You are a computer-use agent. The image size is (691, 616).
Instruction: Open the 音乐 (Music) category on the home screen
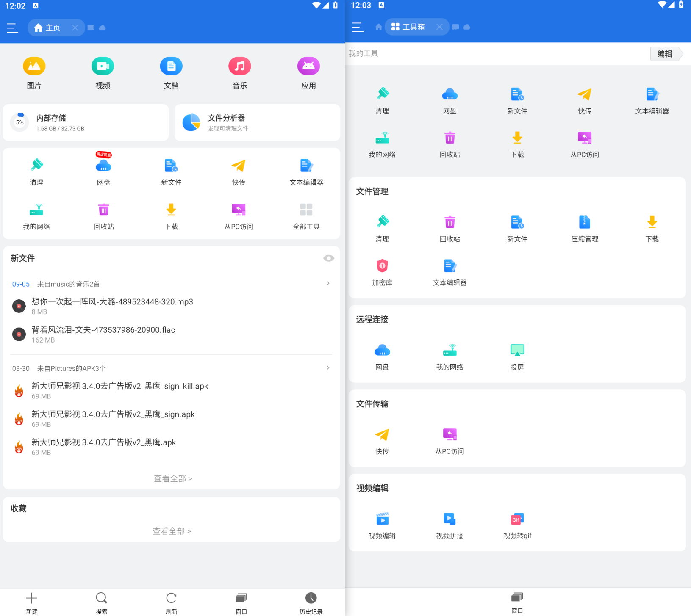tap(240, 73)
